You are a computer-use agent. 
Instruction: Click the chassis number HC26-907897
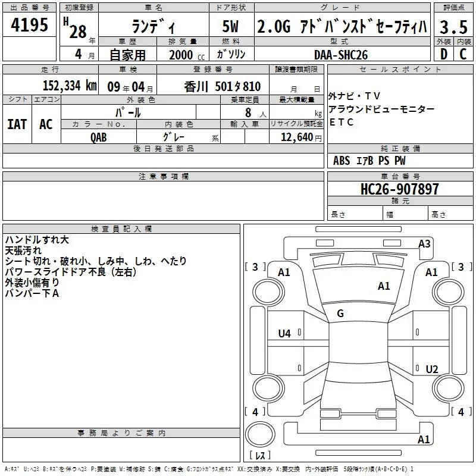(400, 189)
